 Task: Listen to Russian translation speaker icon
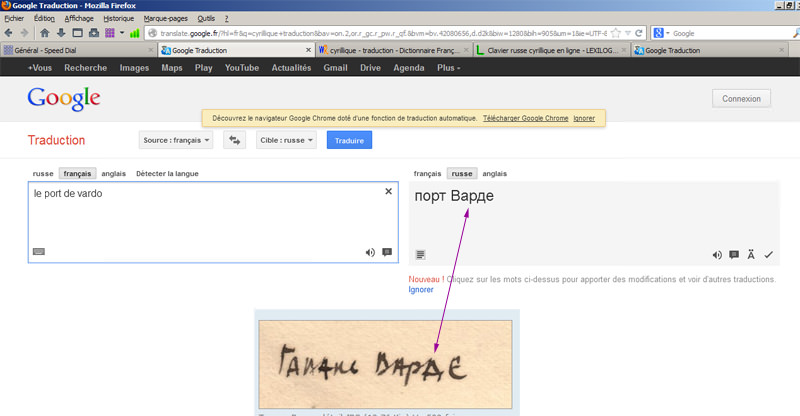click(717, 255)
